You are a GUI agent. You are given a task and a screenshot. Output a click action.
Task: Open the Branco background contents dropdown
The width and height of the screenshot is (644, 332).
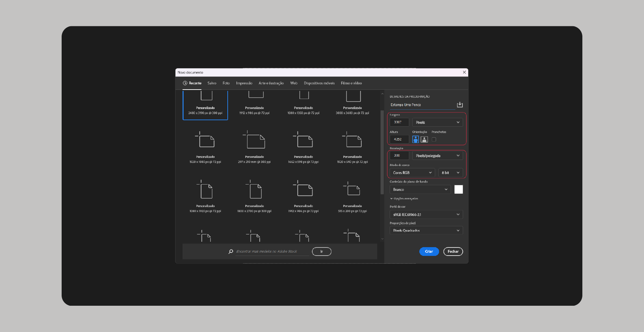420,190
